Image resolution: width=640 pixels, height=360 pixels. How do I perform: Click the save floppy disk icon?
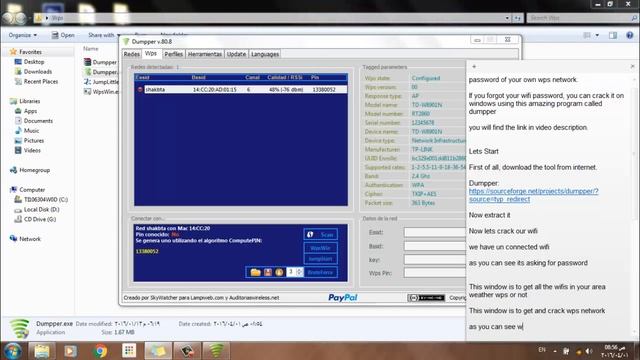click(x=268, y=272)
